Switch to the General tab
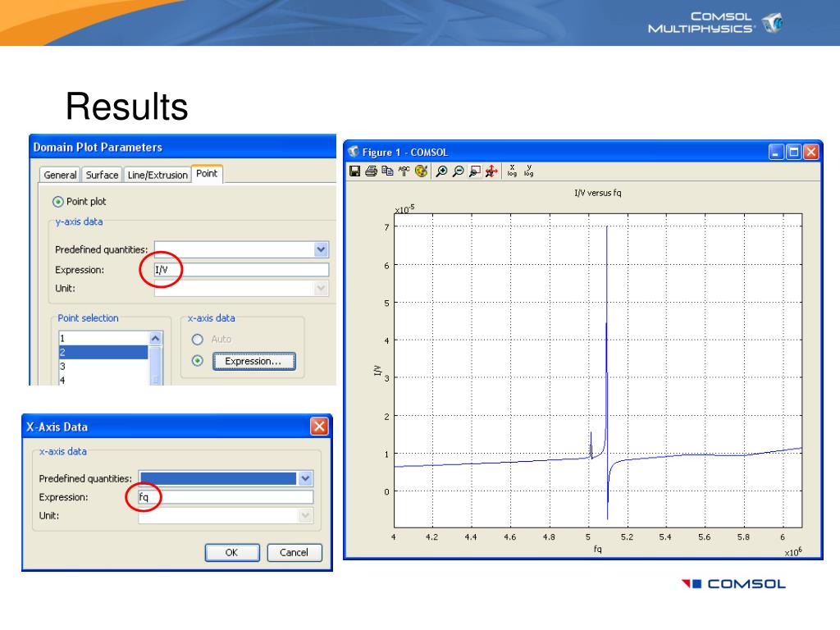The width and height of the screenshot is (840, 630). [60, 175]
